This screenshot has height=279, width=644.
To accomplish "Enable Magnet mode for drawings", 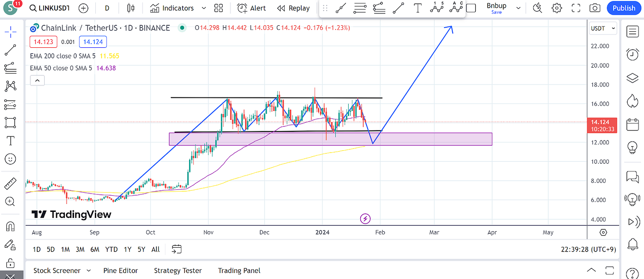I will point(10,225).
